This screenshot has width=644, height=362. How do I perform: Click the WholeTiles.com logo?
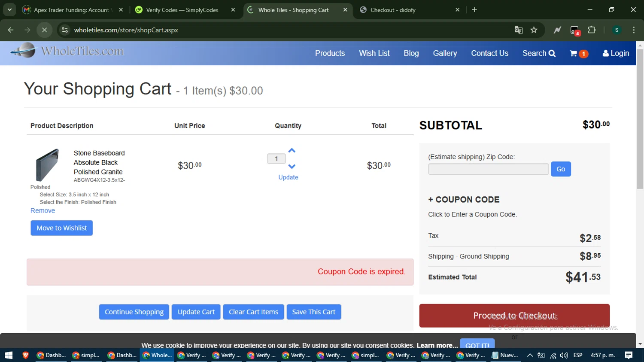pos(67,51)
